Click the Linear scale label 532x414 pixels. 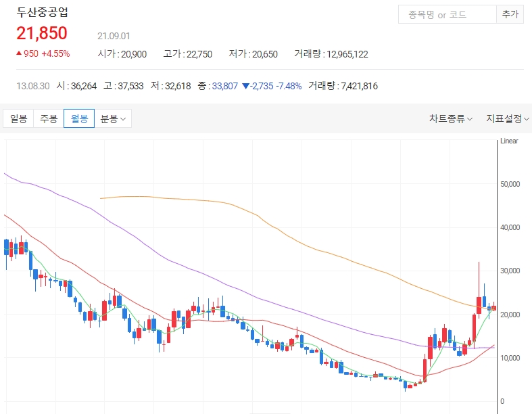[x=509, y=141]
